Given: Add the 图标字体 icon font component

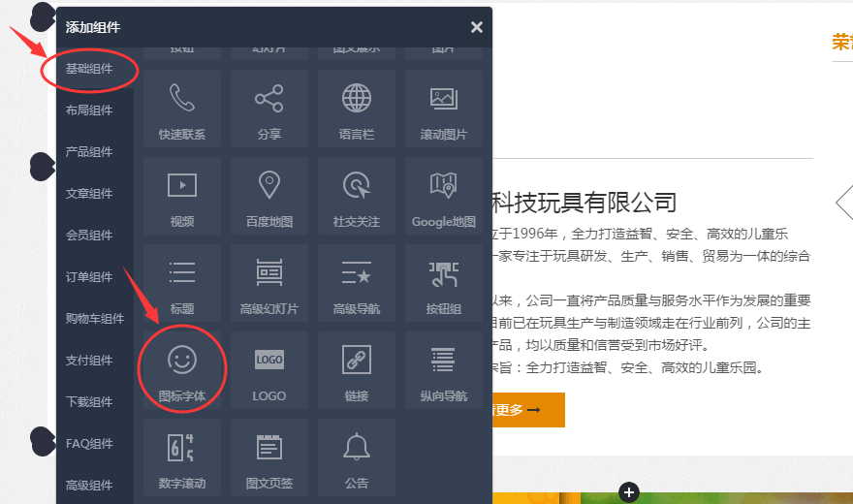Looking at the screenshot, I should tap(182, 370).
